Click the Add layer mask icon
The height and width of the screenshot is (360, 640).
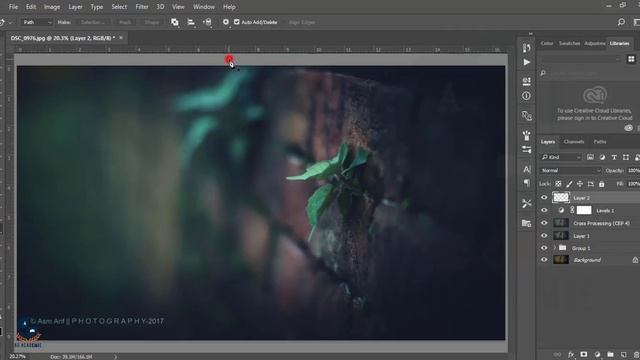[x=584, y=355]
